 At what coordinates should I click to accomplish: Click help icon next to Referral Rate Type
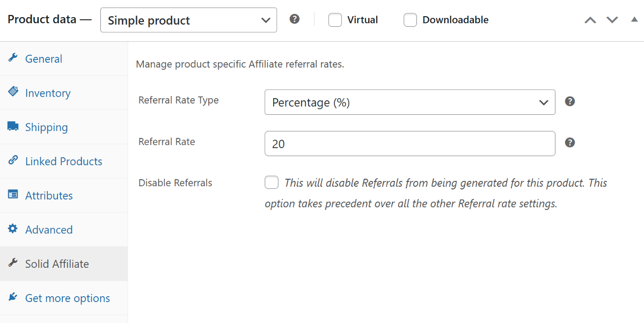coord(570,101)
